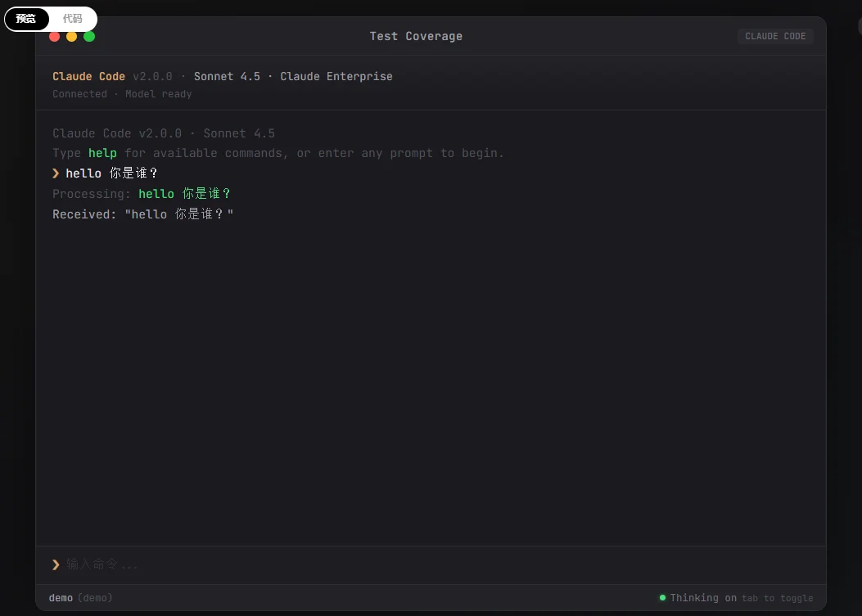
Task: Click the green maximize window dot
Action: [x=89, y=36]
